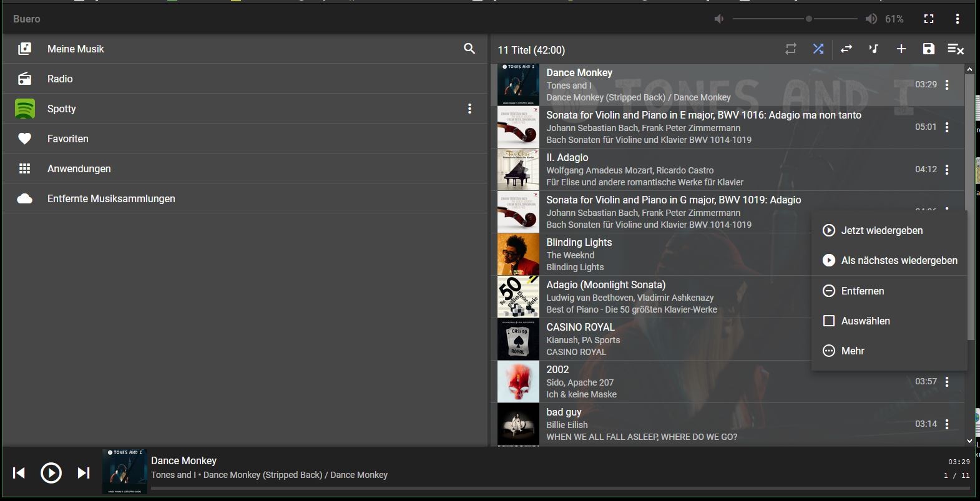
Task: Open Entfernte Musiksammlungen
Action: [111, 198]
